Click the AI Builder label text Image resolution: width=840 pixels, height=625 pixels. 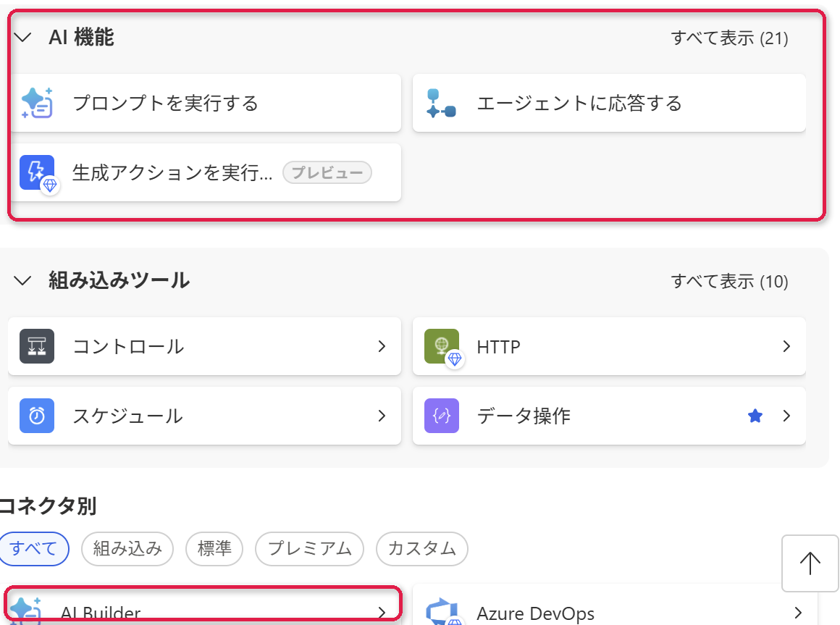pyautogui.click(x=101, y=613)
